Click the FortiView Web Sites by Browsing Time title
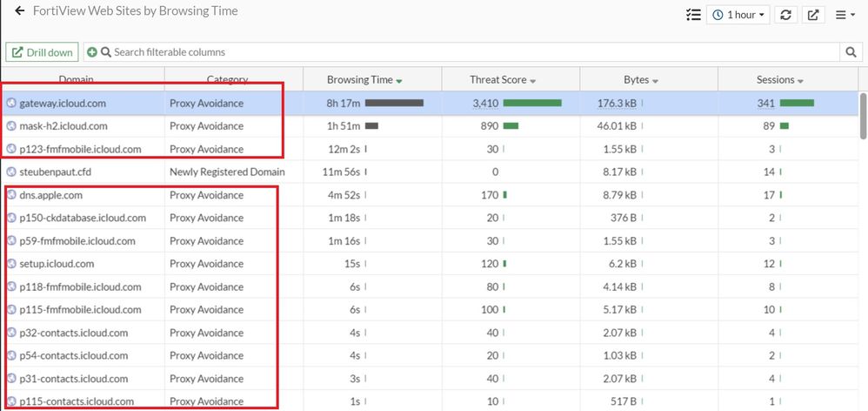This screenshot has height=411, width=868. pyautogui.click(x=135, y=10)
